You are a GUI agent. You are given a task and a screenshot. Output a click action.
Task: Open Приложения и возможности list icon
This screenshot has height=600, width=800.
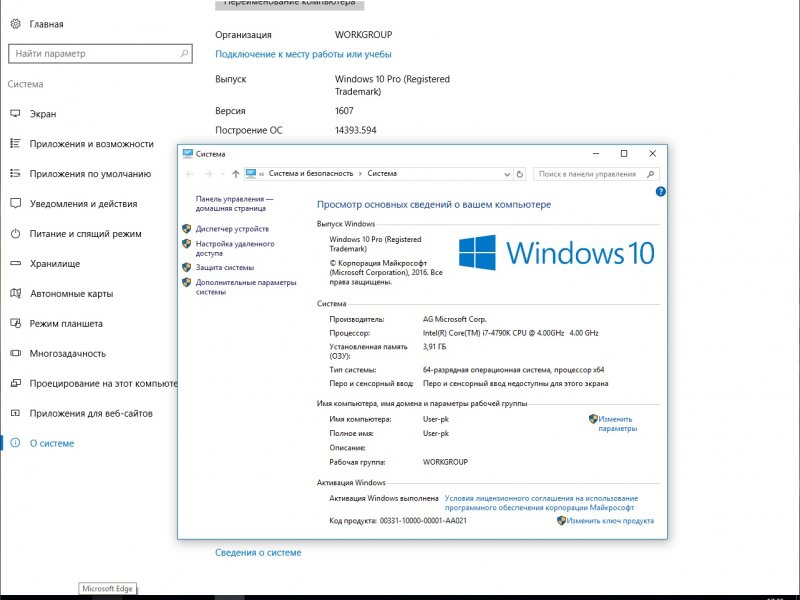pos(16,143)
